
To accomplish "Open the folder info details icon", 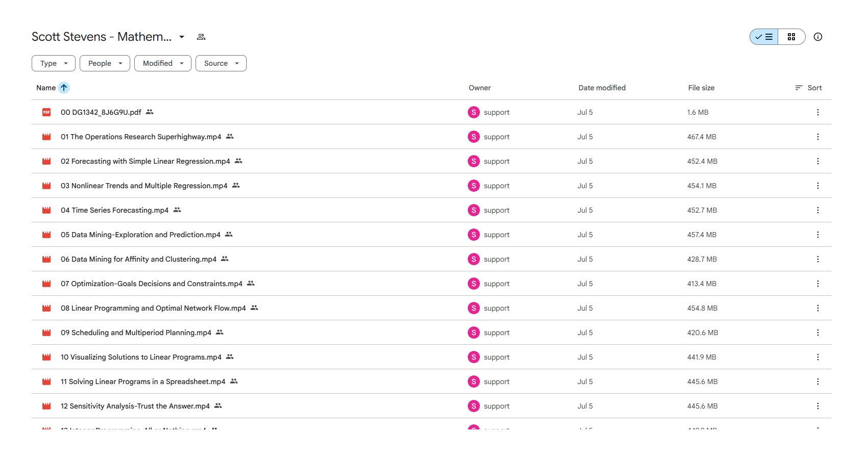I will [818, 37].
